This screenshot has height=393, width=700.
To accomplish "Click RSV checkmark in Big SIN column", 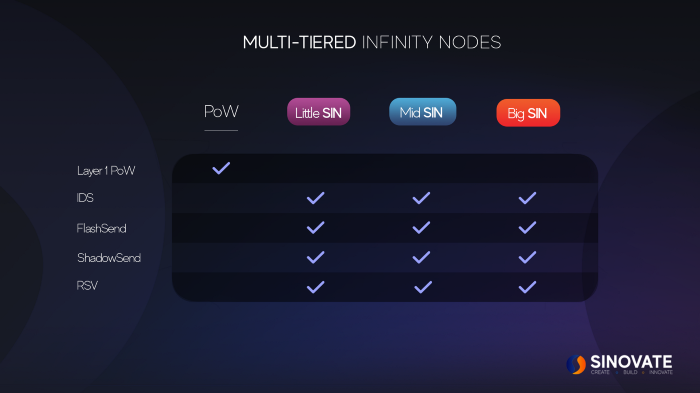I will tap(527, 287).
